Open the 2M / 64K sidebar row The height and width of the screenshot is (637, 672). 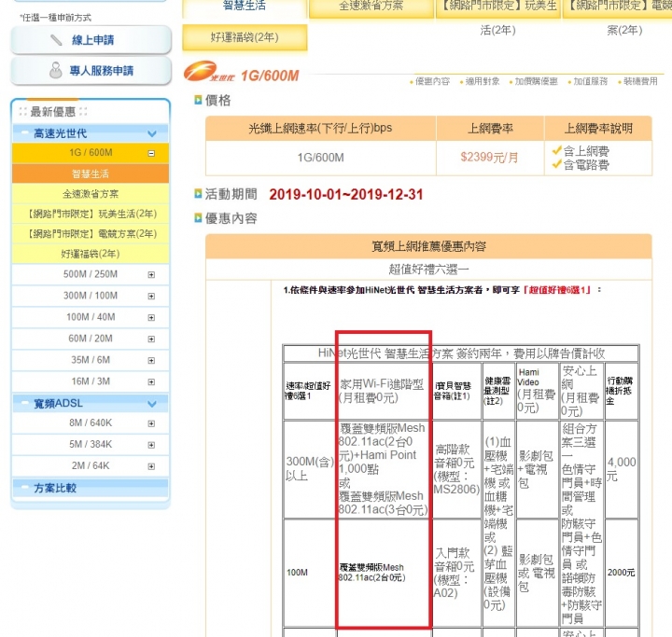coord(91,465)
